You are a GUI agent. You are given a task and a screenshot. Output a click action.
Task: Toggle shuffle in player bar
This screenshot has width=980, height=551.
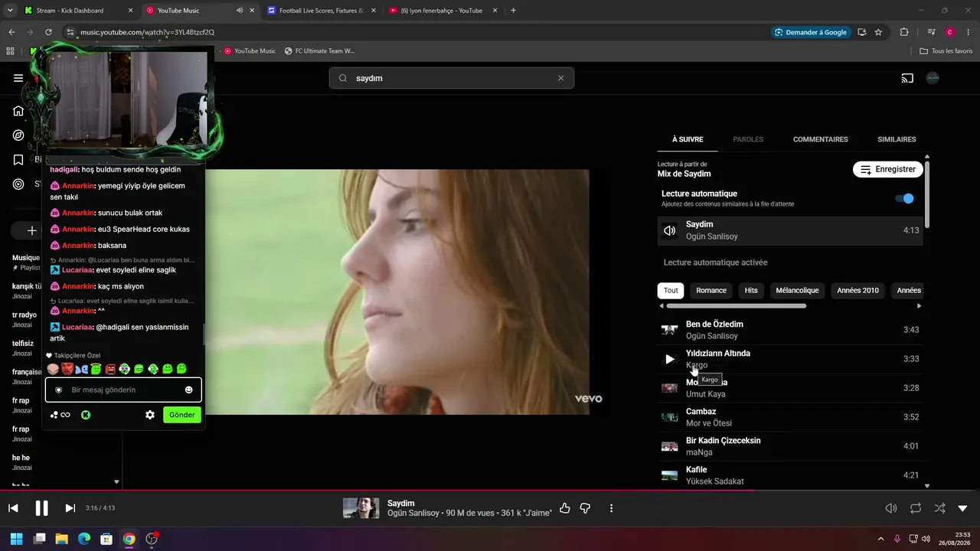(939, 508)
